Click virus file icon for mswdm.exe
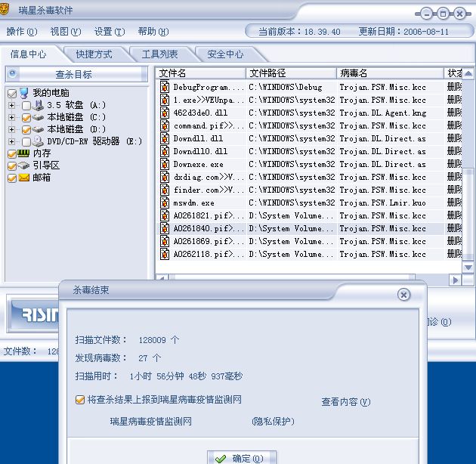The width and height of the screenshot is (476, 464). tap(165, 203)
